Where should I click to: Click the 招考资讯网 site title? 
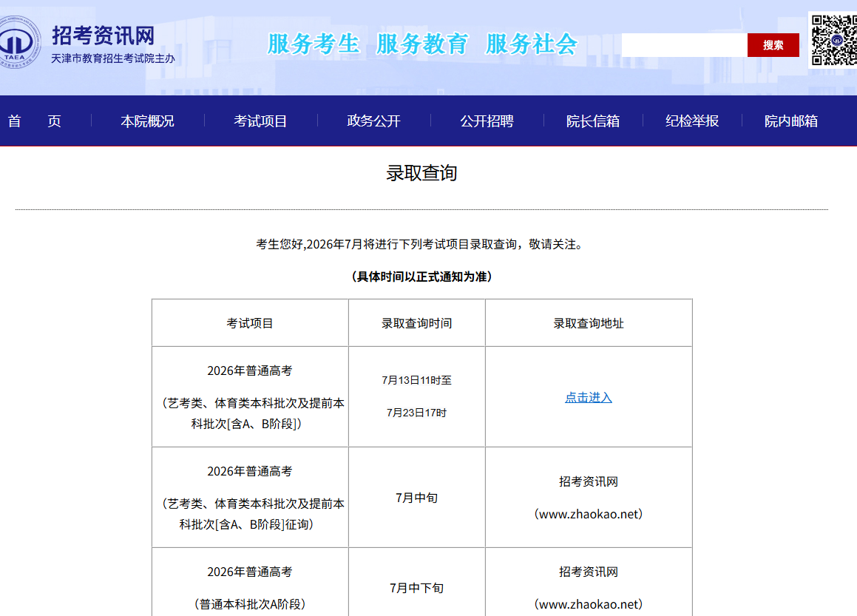104,35
